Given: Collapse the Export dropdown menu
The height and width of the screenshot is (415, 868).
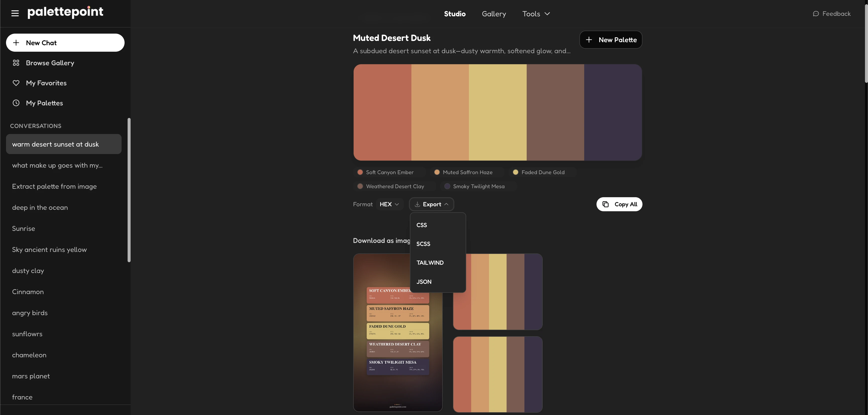Looking at the screenshot, I should tap(431, 204).
